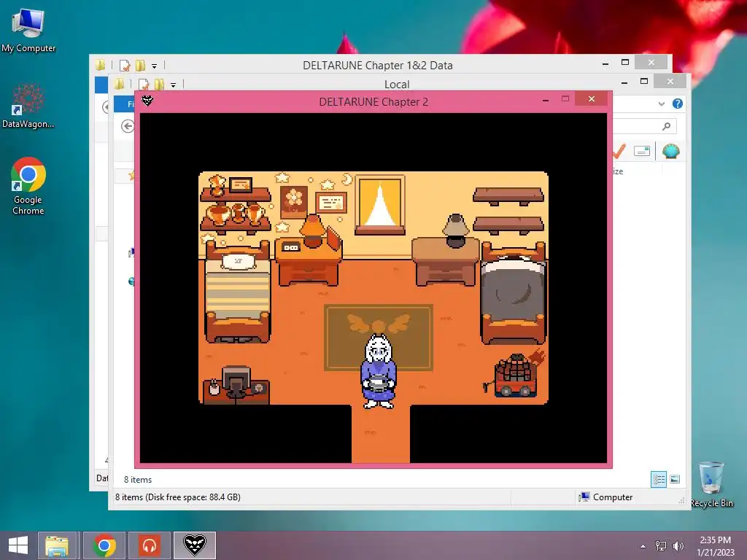Click the DELTARUNE Chapter 1&2 Data title bar
Viewport: 747px width, 560px height.
pyautogui.click(x=378, y=65)
